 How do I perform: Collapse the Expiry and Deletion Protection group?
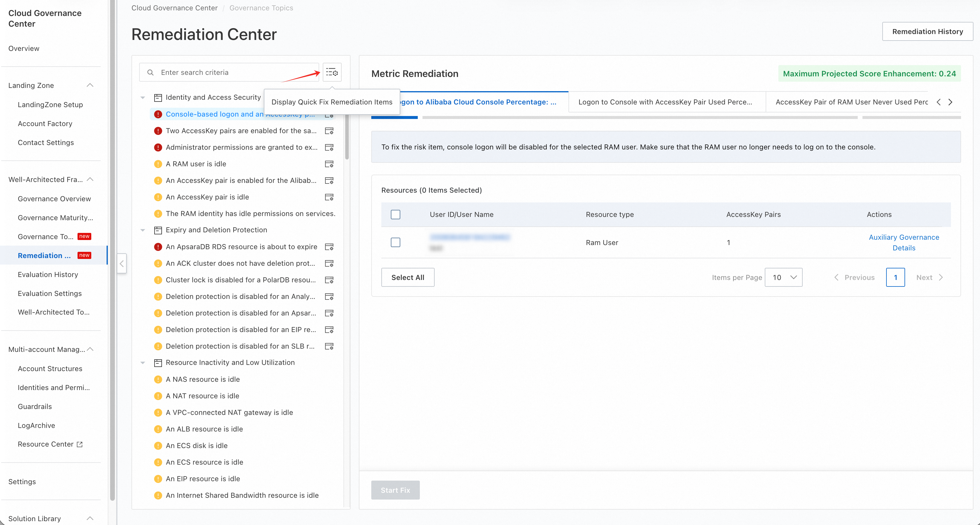(x=143, y=230)
